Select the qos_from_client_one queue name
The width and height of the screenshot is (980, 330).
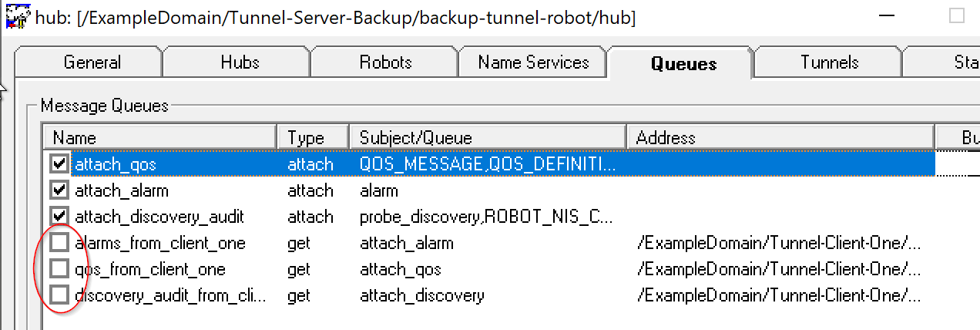click(x=150, y=269)
